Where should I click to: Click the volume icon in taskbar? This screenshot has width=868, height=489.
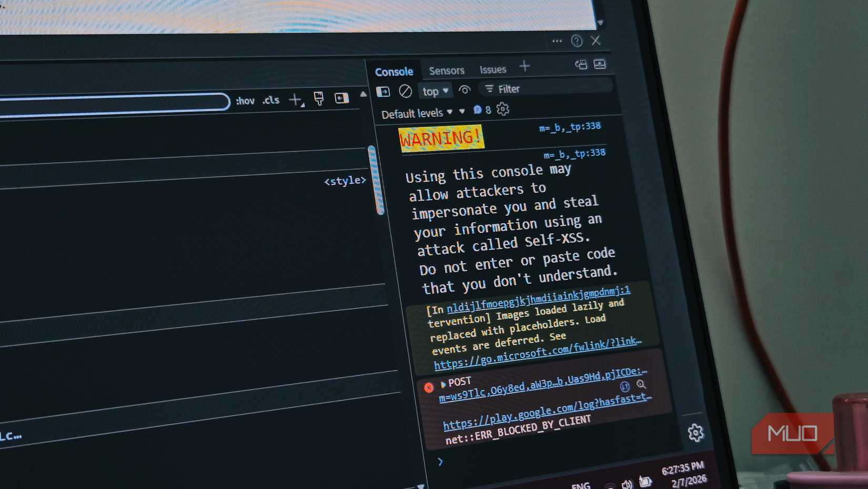627,484
